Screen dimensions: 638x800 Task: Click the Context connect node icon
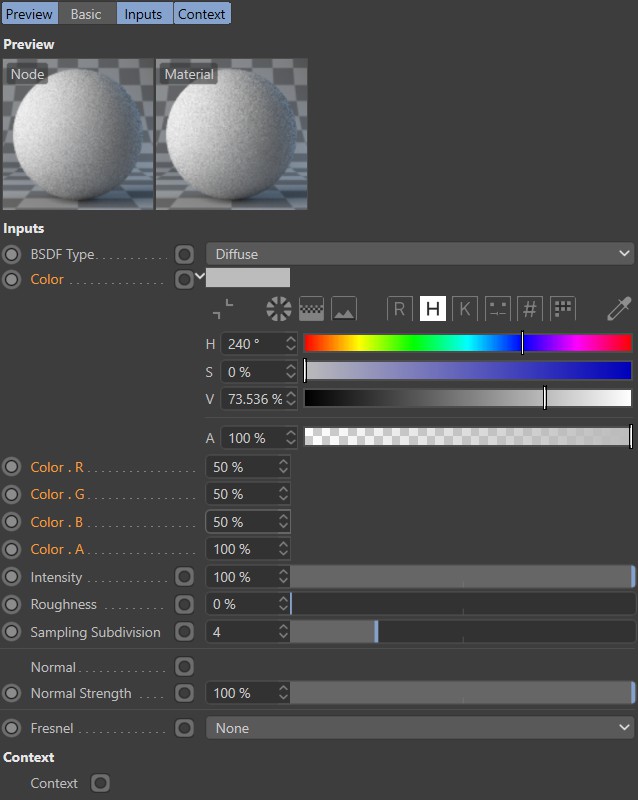coord(100,783)
